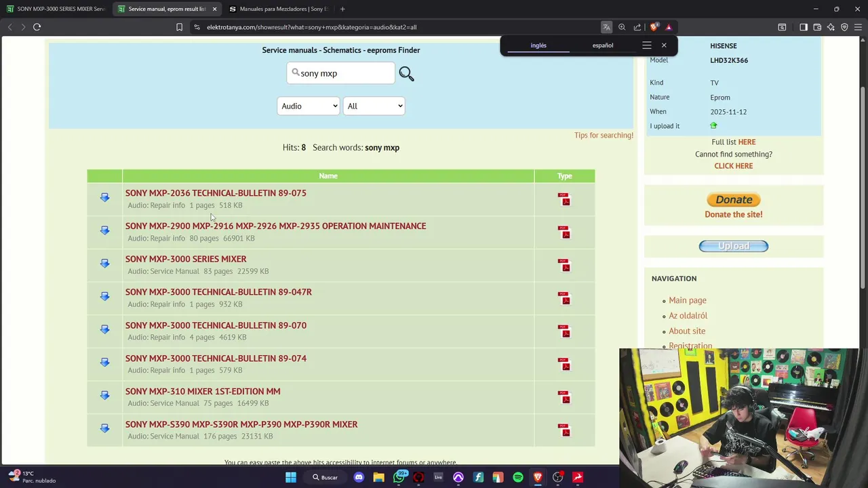Click Windows Start button on taskbar
Viewport: 868px width, 488px height.
pos(291,477)
